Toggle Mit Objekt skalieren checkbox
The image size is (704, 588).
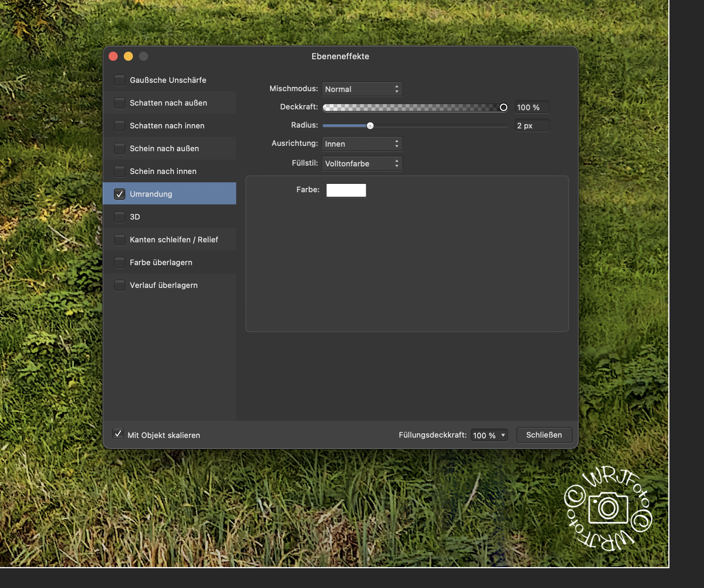pyautogui.click(x=118, y=434)
